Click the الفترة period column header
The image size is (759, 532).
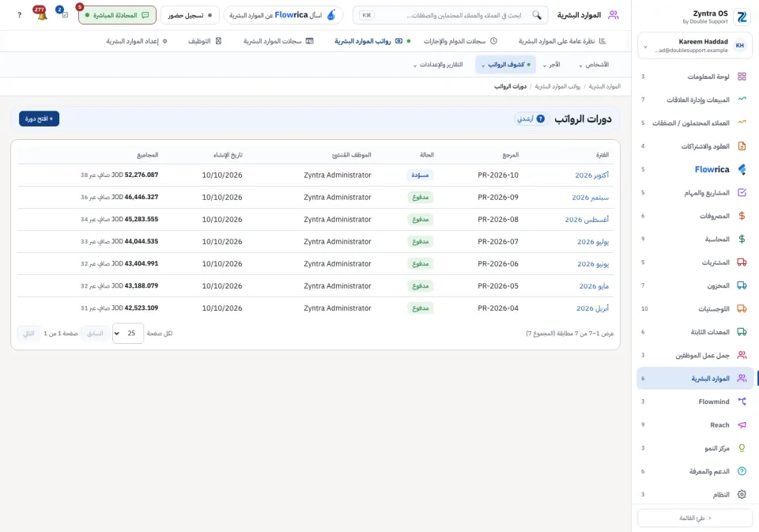point(602,155)
